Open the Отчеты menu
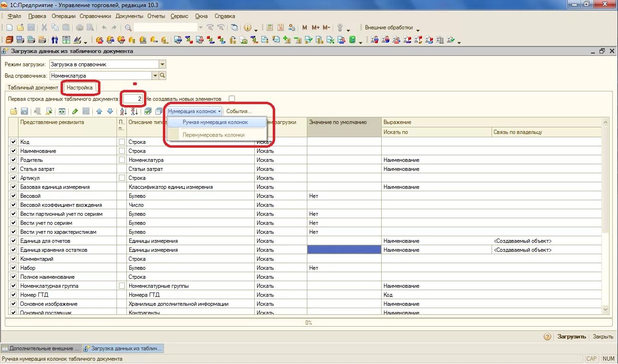This screenshot has width=618, height=364. [x=156, y=16]
